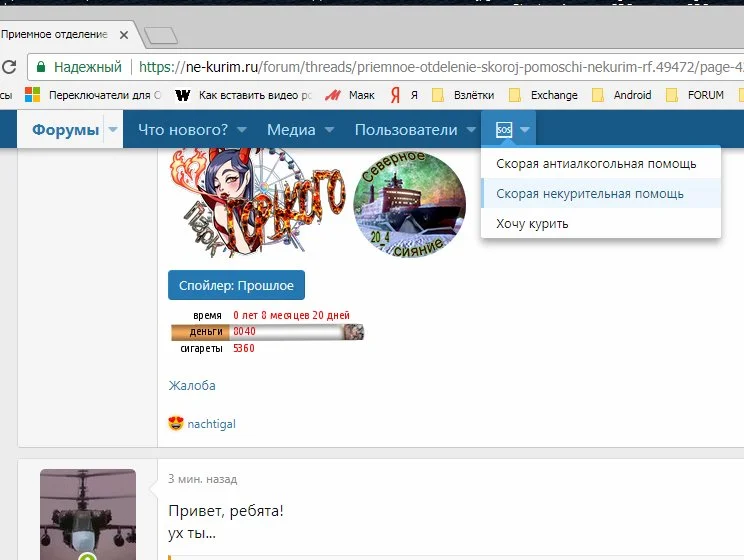
Task: Click the Жалоба report link
Action: coord(192,385)
